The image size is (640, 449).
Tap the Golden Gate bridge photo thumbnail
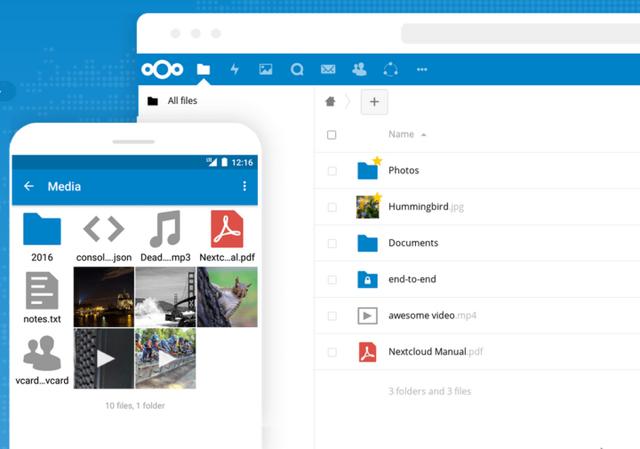165,297
